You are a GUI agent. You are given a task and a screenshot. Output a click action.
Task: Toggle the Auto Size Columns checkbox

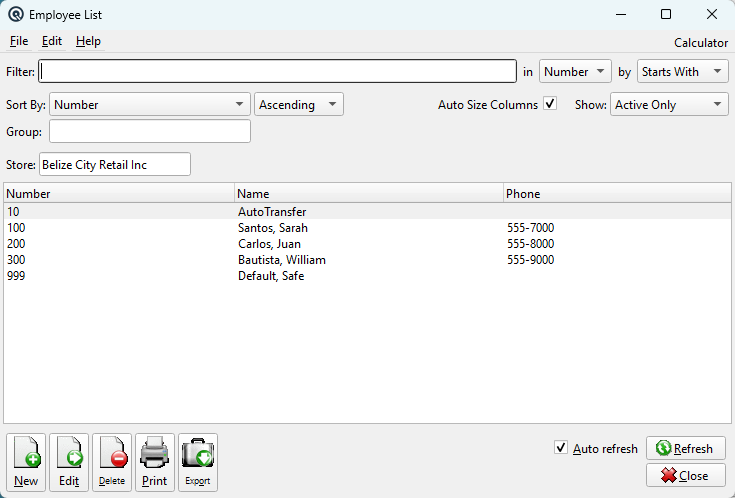click(x=550, y=104)
